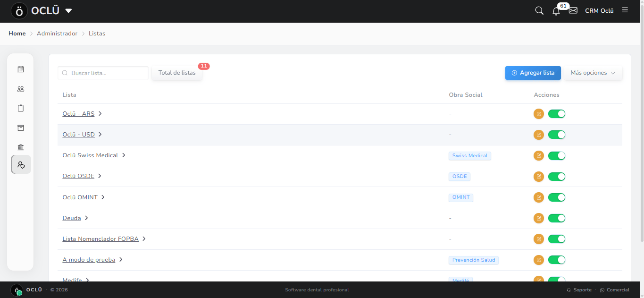The width and height of the screenshot is (644, 298).
Task: Open the CRM Oclü user menu
Action: coord(599,11)
